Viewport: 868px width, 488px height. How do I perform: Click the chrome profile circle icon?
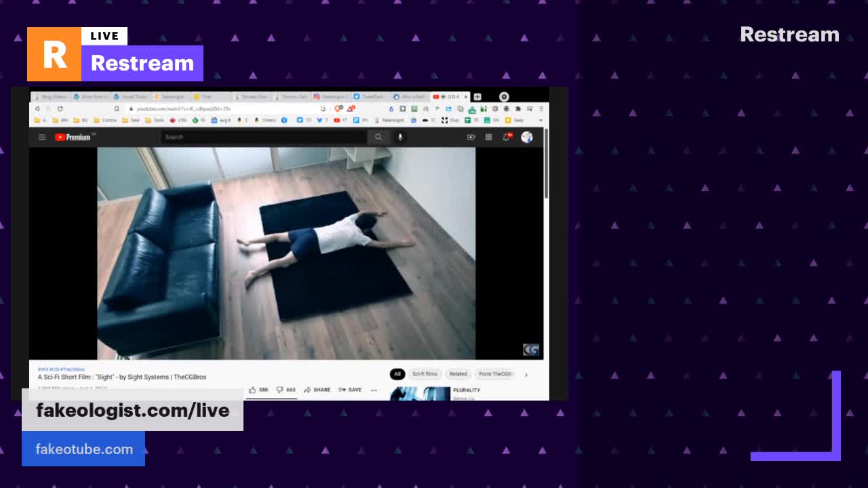point(504,96)
